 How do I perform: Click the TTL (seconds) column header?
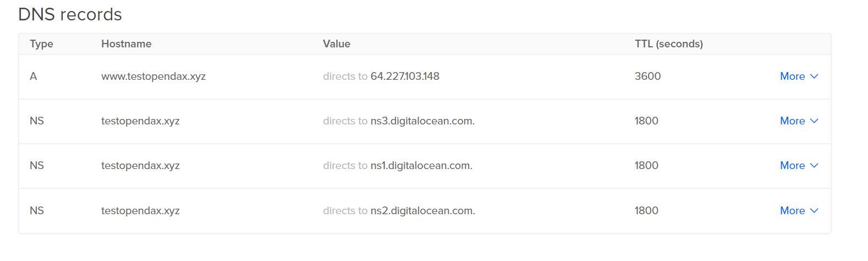(669, 44)
